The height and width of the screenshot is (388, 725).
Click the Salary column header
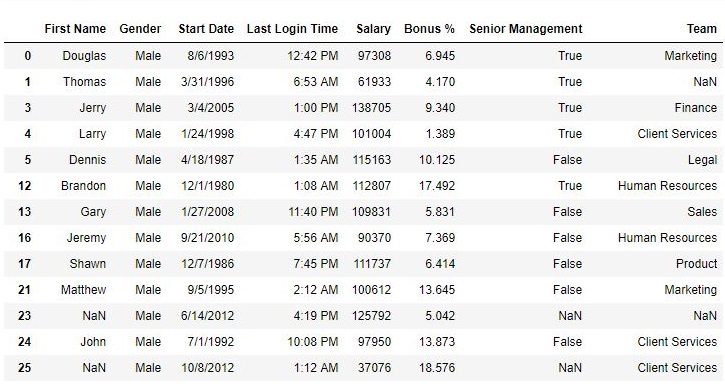374,29
